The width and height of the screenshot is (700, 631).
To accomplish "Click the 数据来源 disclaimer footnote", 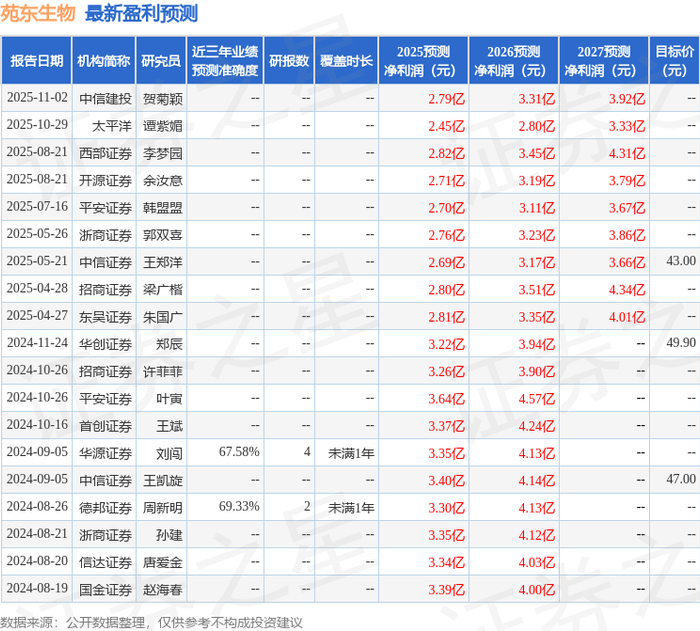I will 151,622.
